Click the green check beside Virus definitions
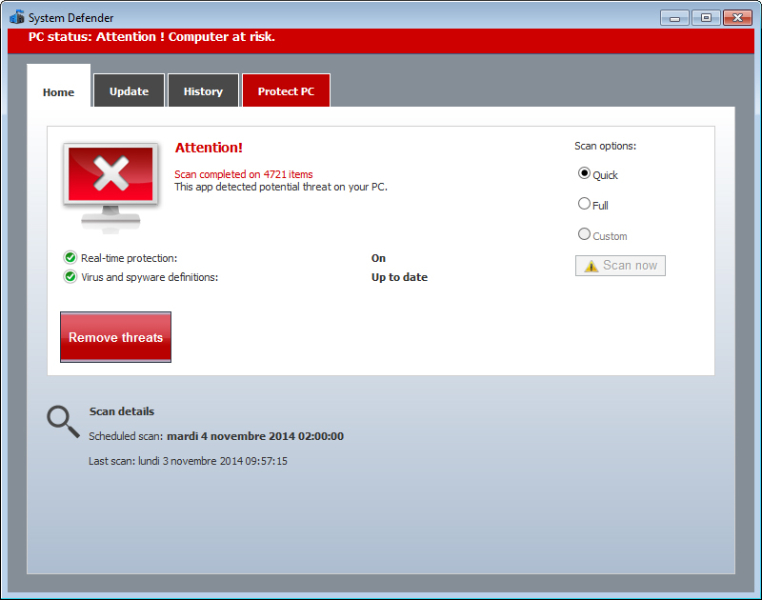The height and width of the screenshot is (600, 762). (70, 277)
